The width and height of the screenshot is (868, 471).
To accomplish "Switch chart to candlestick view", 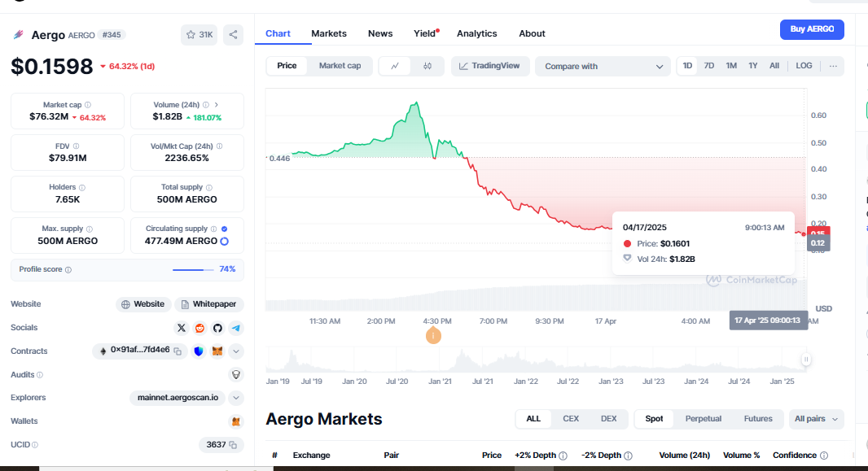I will [427, 66].
